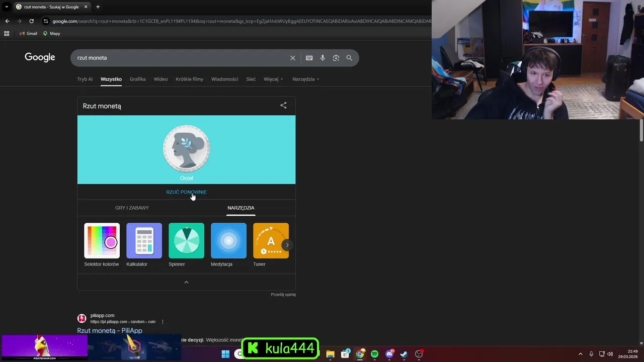Click the Google logo
This screenshot has width=644, height=362.
point(40,57)
